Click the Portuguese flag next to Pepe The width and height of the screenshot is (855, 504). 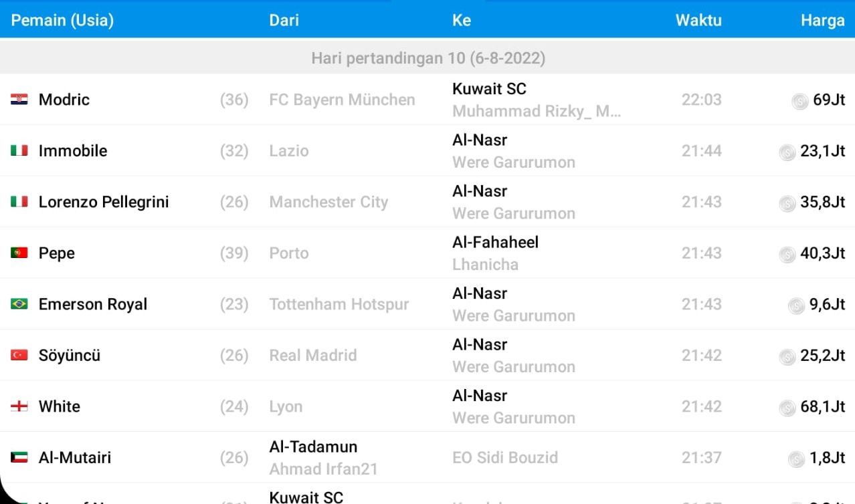tap(19, 253)
